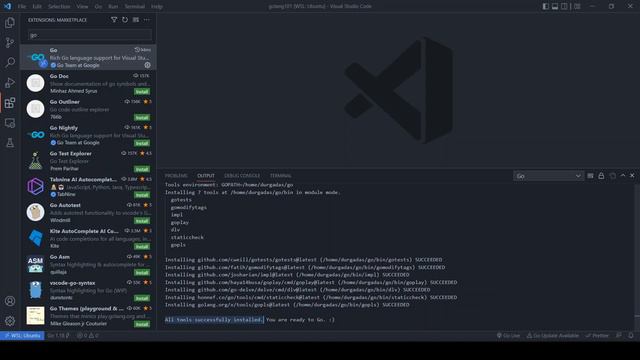Click Go Update Available status item
The height and width of the screenshot is (360, 640).
point(553,336)
